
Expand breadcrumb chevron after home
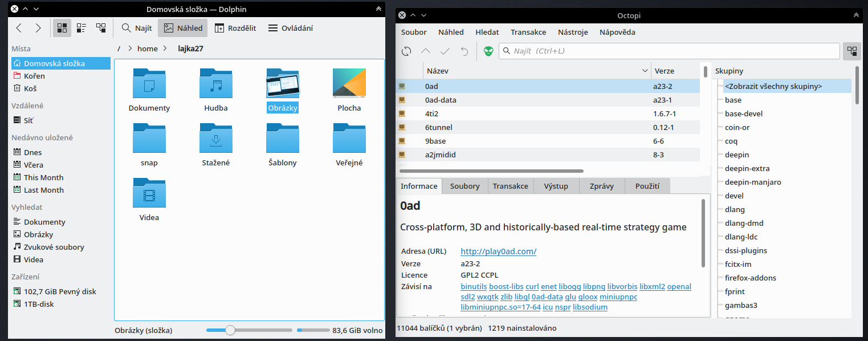165,48
